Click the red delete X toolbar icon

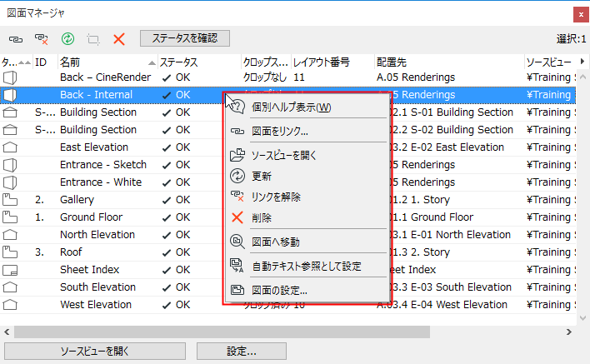pyautogui.click(x=119, y=38)
